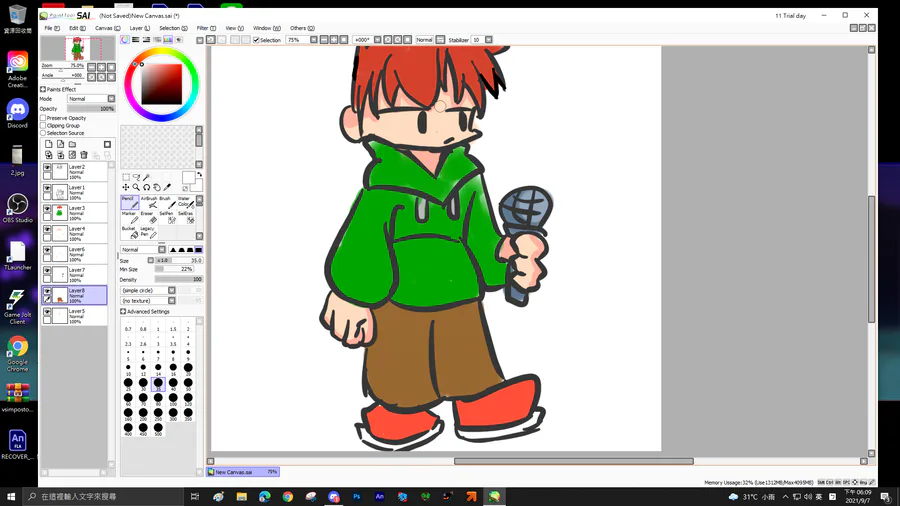Choose the rectangular selection tool
The height and width of the screenshot is (506, 900).
coord(126,177)
